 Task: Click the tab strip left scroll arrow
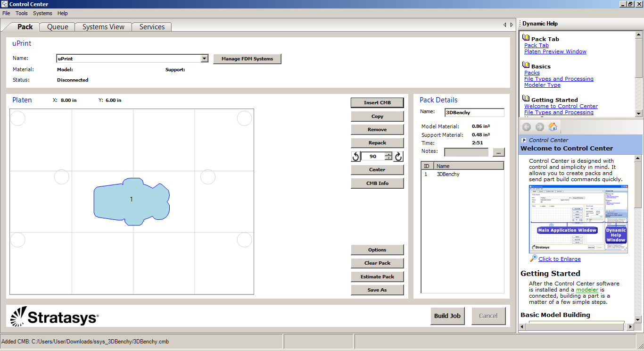pos(504,25)
